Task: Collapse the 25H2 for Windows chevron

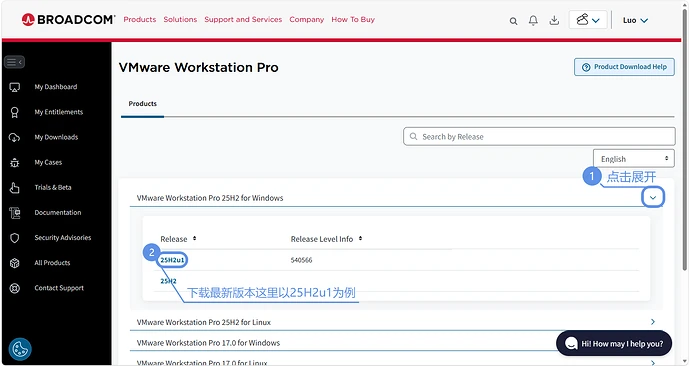Action: coord(653,198)
